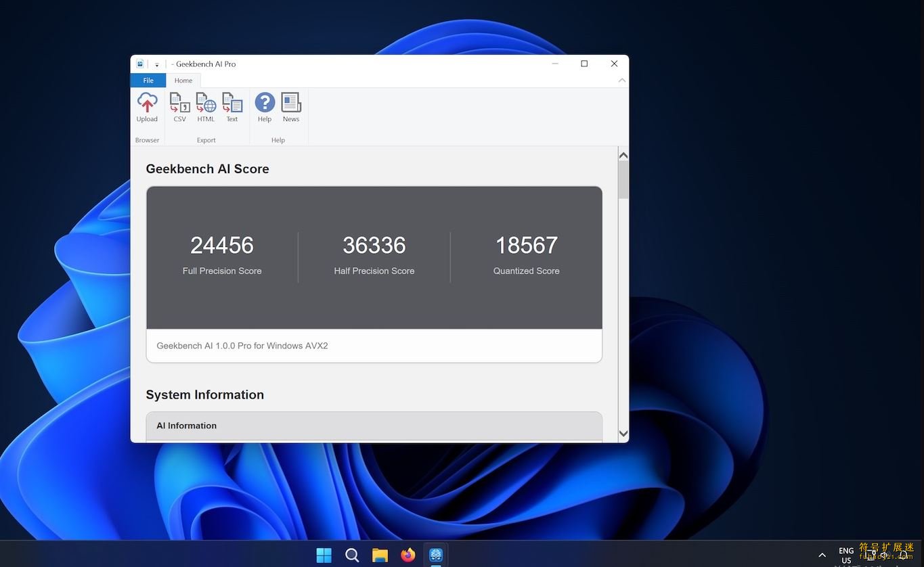Show hidden system tray icons
924x567 pixels.
click(x=822, y=555)
